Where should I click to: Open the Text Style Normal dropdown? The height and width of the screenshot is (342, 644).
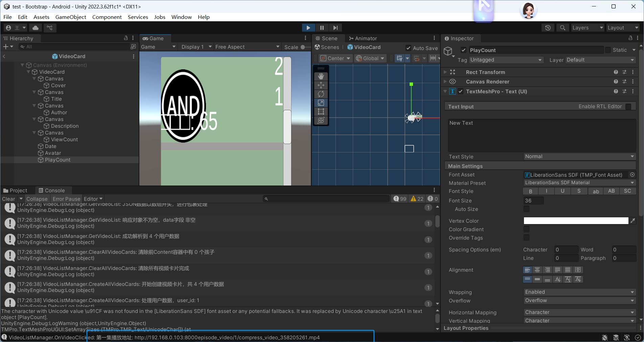coord(580,156)
